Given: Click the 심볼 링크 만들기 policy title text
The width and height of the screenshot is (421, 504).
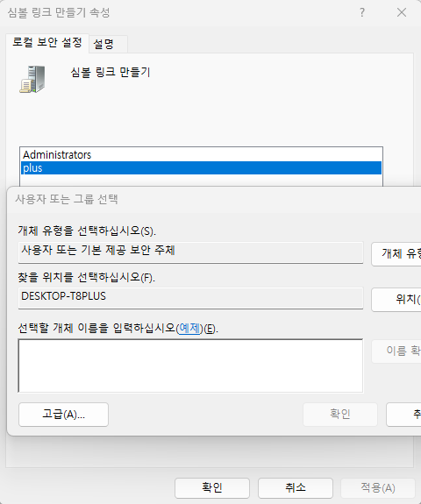Looking at the screenshot, I should click(x=111, y=72).
